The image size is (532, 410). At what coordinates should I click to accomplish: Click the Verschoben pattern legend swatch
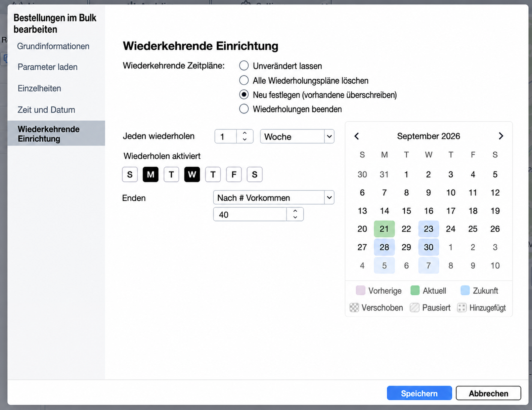pyautogui.click(x=354, y=307)
